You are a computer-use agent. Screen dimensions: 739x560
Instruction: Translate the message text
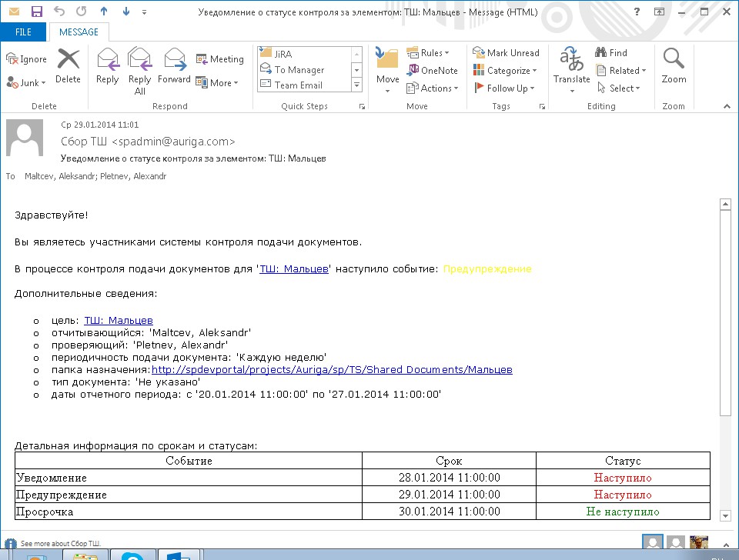click(x=571, y=70)
